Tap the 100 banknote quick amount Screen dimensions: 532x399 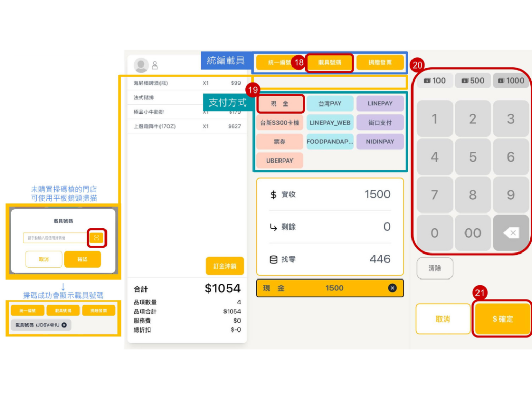[434, 81]
